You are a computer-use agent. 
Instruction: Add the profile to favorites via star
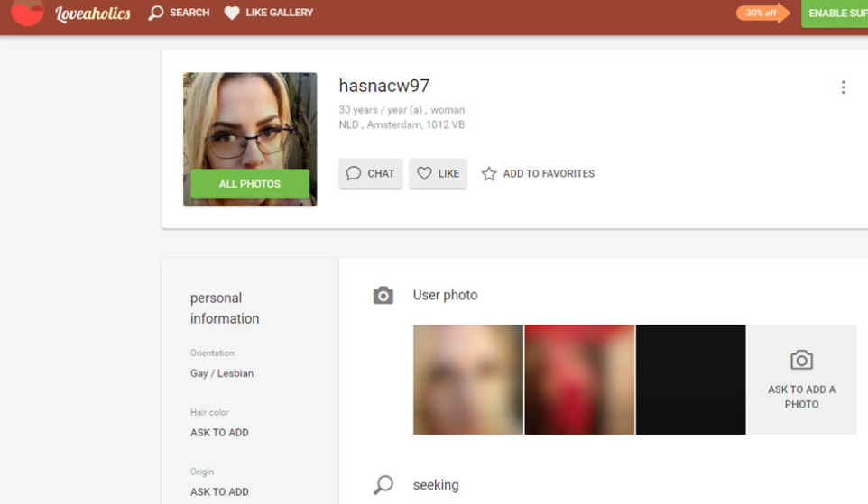[538, 174]
